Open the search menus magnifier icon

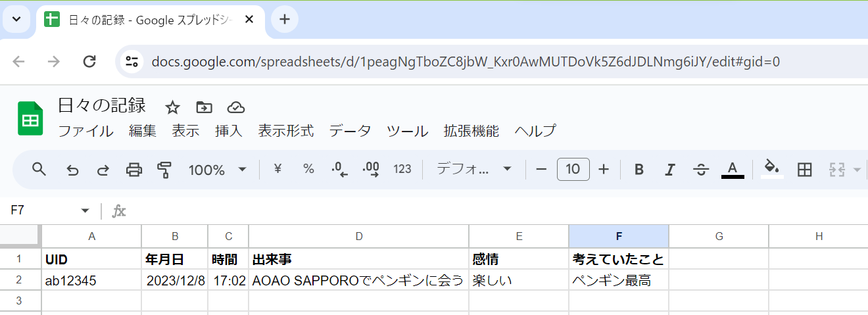(x=39, y=170)
